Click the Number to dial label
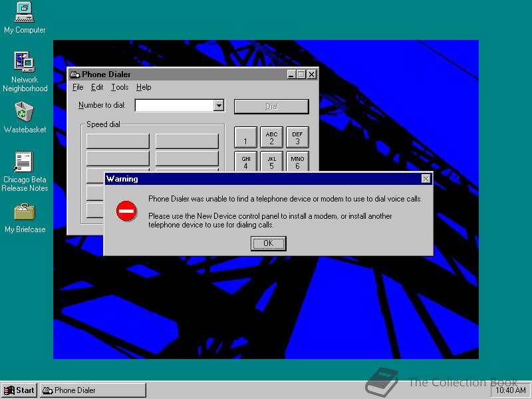Viewport: 532px width, 399px height. pyautogui.click(x=102, y=105)
